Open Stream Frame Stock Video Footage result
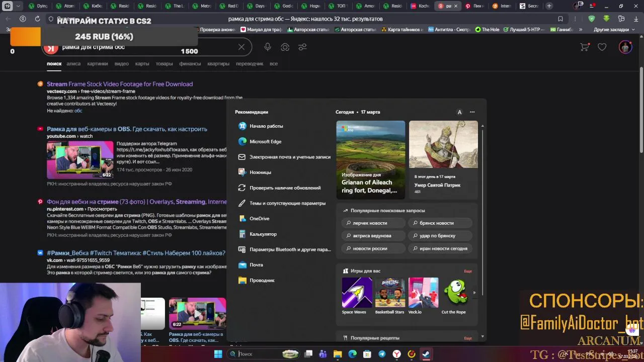The width and height of the screenshot is (644, 362). (120, 84)
